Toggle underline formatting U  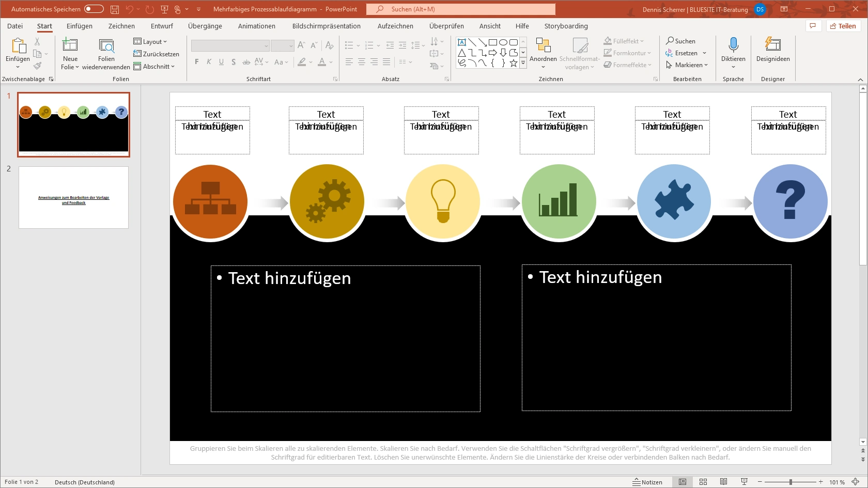click(222, 62)
